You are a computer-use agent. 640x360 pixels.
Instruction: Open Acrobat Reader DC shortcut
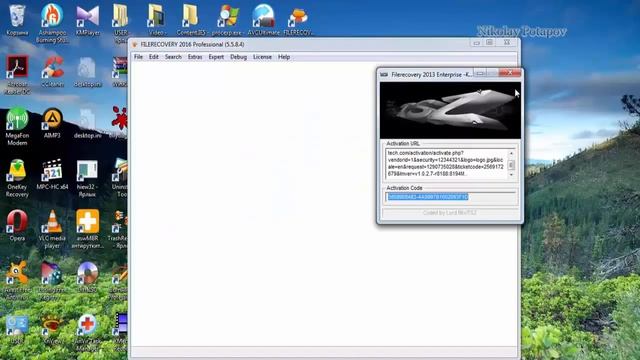click(17, 75)
